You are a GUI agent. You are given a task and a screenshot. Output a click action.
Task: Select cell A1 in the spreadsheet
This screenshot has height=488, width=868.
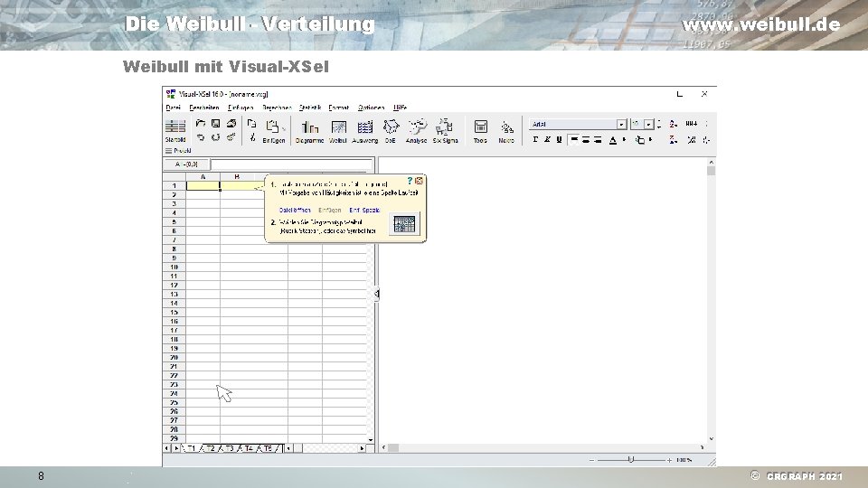203,186
